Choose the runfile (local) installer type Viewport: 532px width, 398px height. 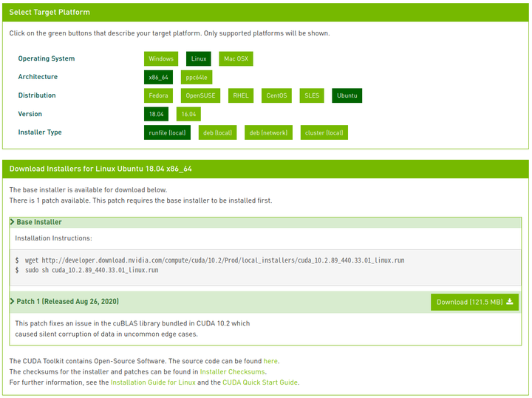click(167, 132)
